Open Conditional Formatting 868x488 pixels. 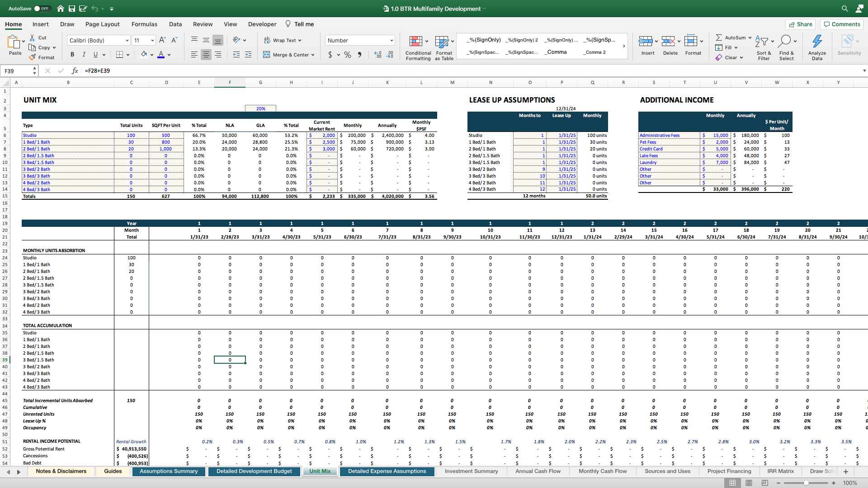pos(418,48)
